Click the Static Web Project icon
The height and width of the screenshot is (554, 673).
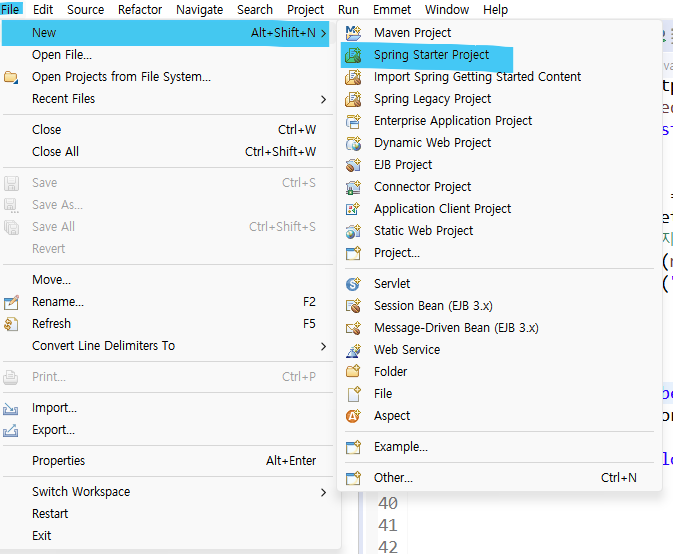click(x=353, y=231)
